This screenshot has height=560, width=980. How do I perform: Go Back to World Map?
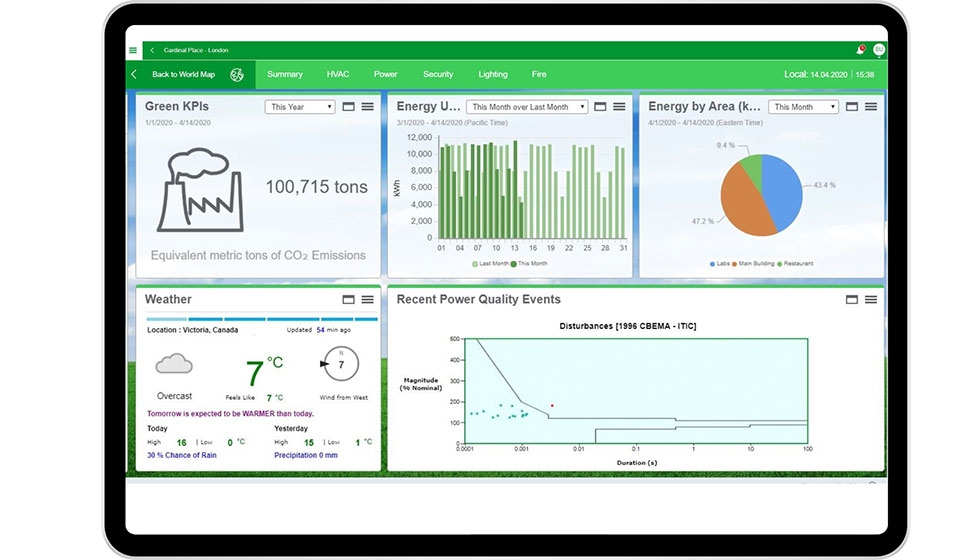pos(183,74)
